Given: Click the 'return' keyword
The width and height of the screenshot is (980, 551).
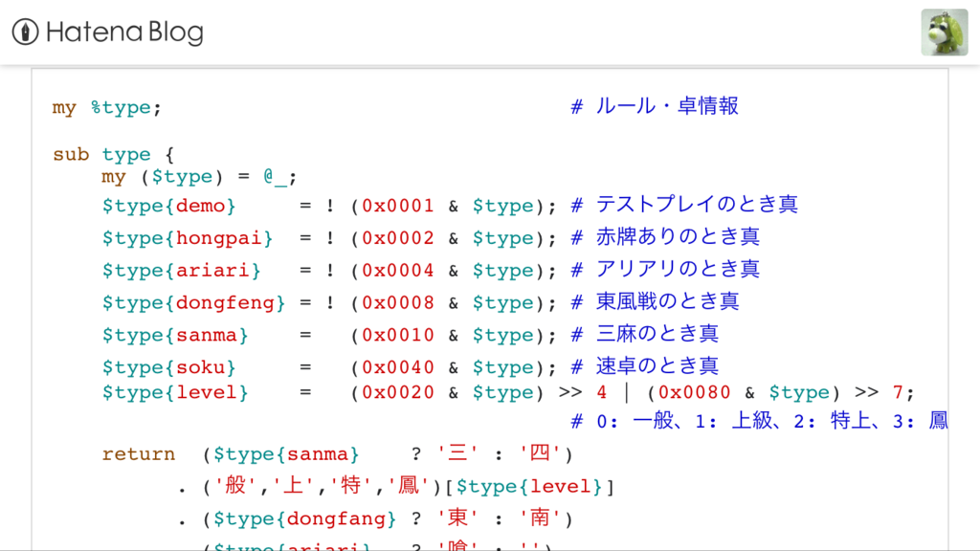Looking at the screenshot, I should [138, 454].
